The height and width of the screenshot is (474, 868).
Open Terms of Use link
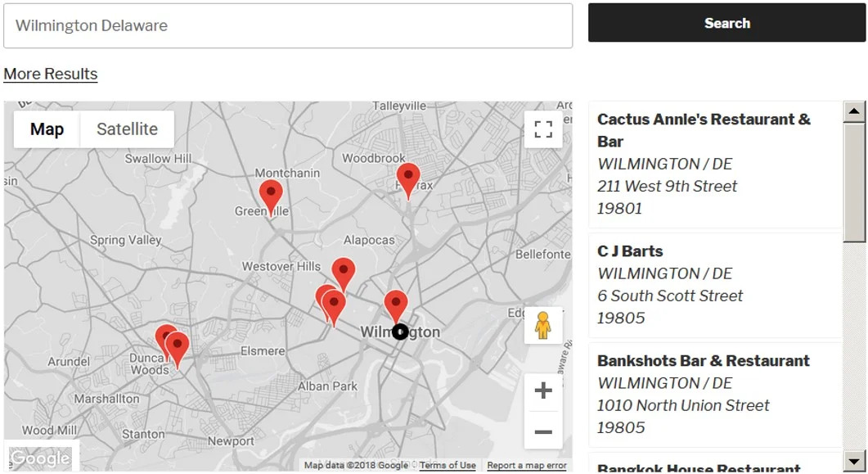pos(447,465)
